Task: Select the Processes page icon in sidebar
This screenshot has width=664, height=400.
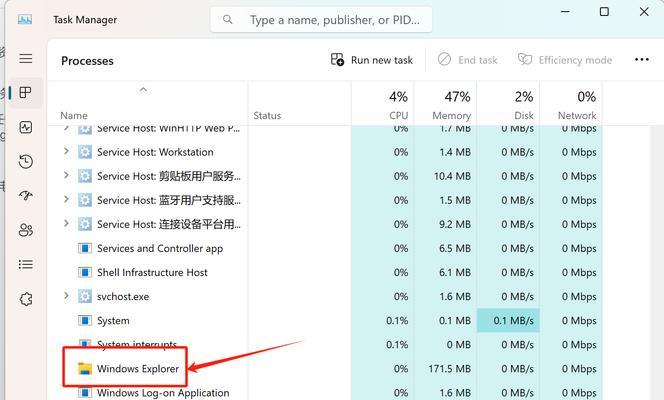Action: (26, 93)
